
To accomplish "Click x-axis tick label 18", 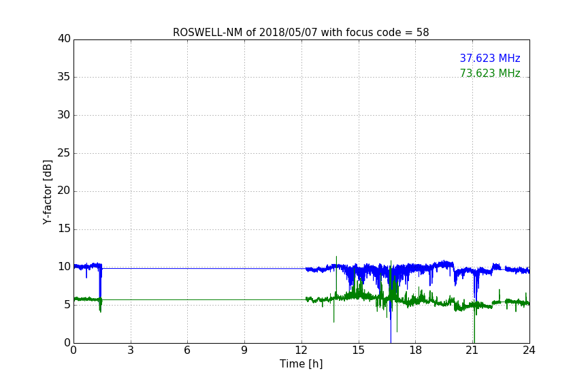I will point(416,350).
